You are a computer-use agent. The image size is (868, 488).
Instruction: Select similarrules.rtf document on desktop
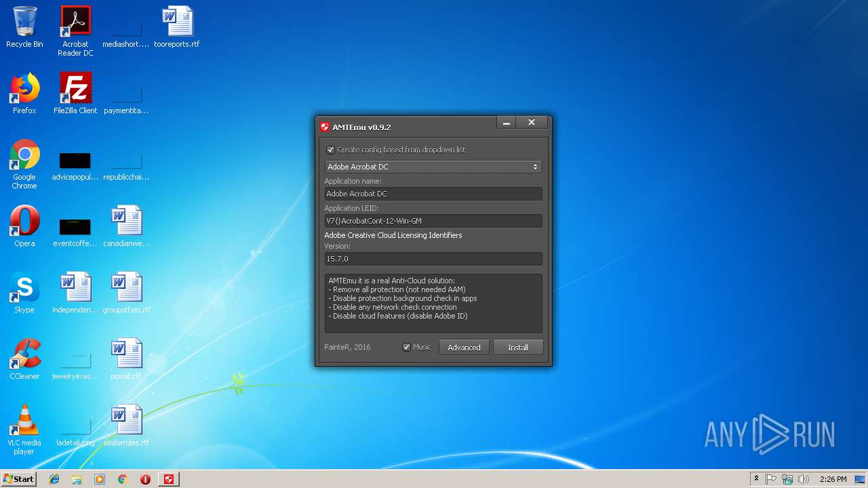[x=126, y=426]
